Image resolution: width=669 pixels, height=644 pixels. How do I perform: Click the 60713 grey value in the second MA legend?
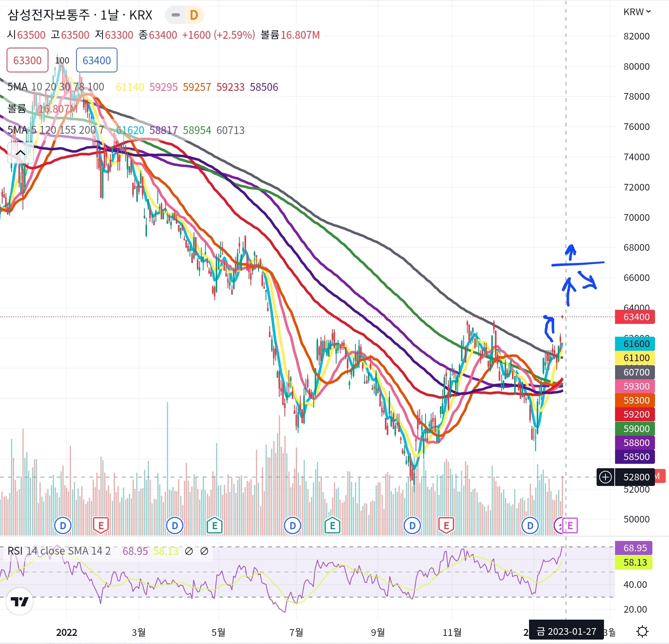coord(231,130)
